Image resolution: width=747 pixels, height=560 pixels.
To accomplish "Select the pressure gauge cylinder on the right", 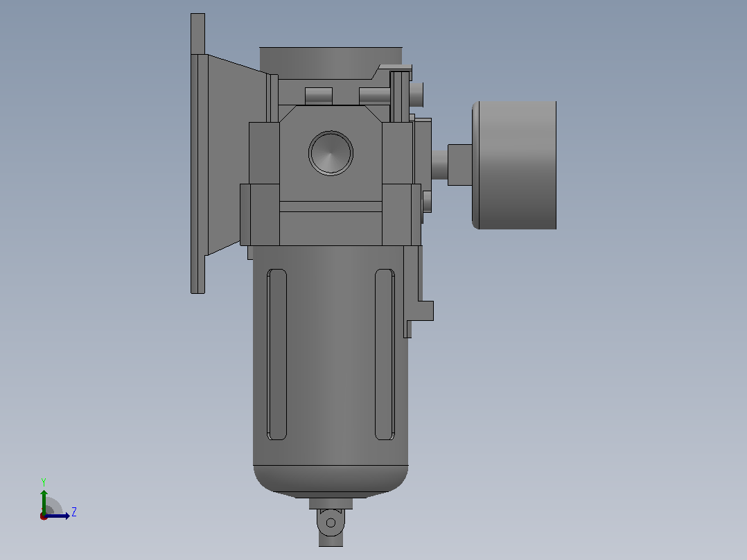I will [514, 165].
